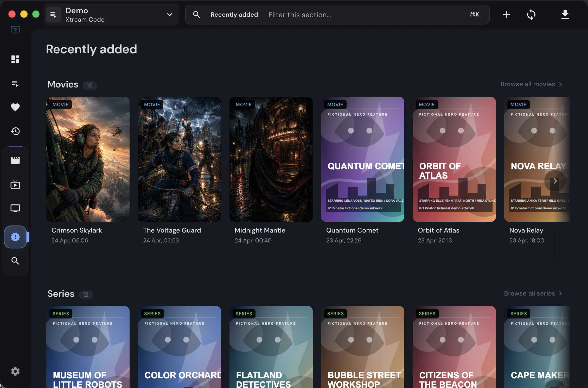Open the Midnight Mantle movie poster
The image size is (588, 388).
(x=271, y=159)
